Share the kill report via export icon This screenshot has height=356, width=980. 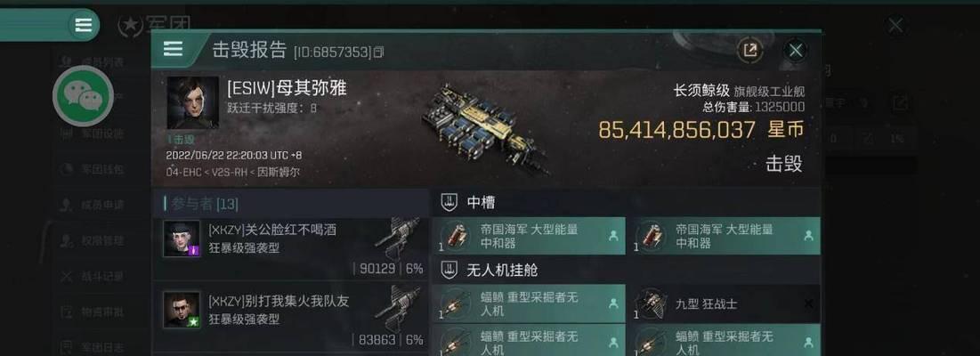(749, 51)
